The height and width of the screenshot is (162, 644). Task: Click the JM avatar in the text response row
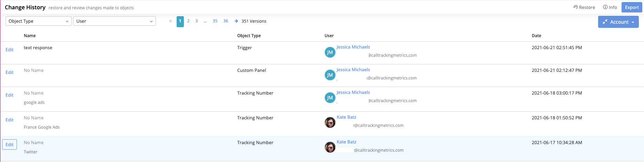point(330,52)
